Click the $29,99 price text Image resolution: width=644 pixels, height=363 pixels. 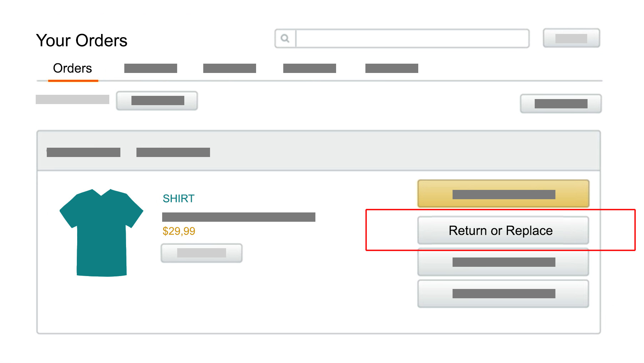(x=179, y=231)
